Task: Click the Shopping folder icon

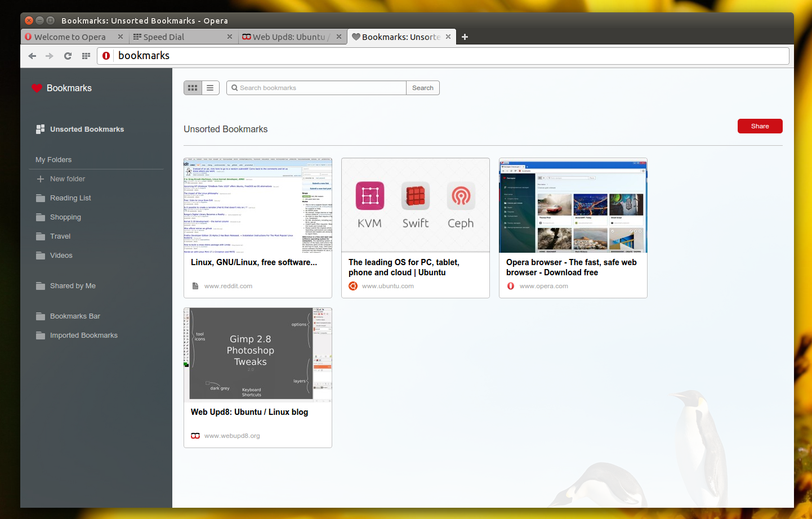Action: 41,217
